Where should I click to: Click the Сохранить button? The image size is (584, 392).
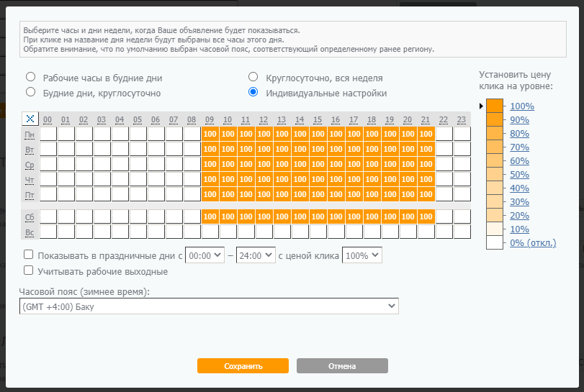(243, 366)
